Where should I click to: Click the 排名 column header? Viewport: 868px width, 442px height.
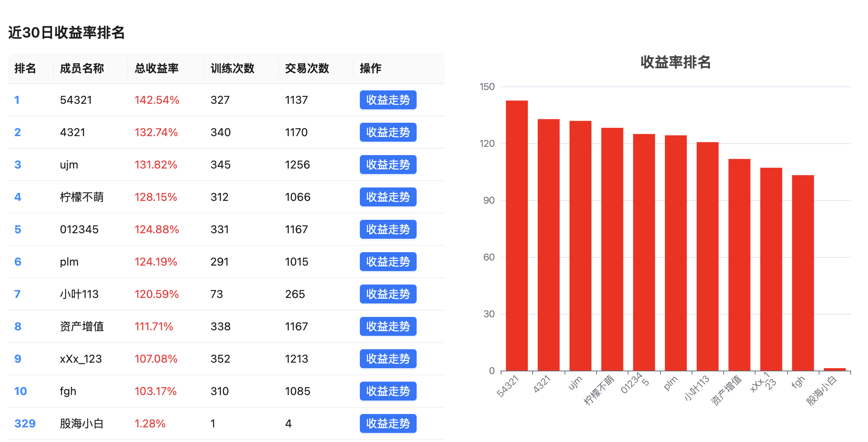coord(25,68)
